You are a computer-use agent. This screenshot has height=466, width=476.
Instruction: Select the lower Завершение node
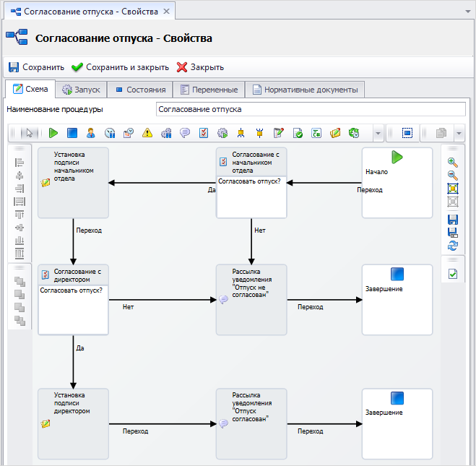pos(397,424)
